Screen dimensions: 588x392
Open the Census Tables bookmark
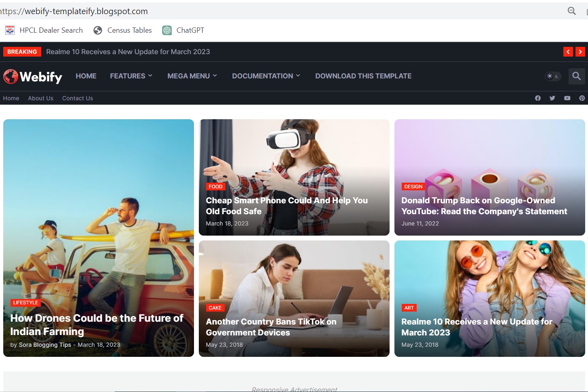tap(122, 30)
